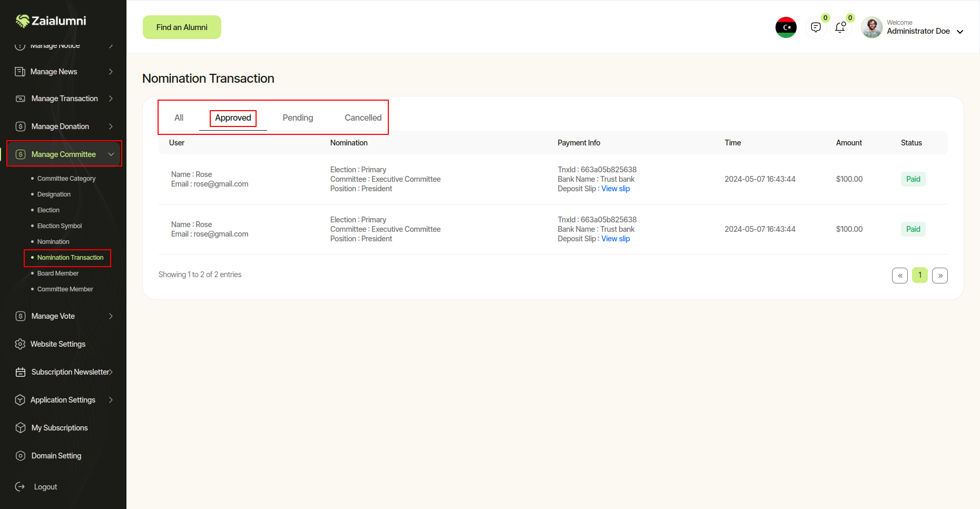The height and width of the screenshot is (509, 980).
Task: Click the Logout menu label
Action: click(45, 487)
